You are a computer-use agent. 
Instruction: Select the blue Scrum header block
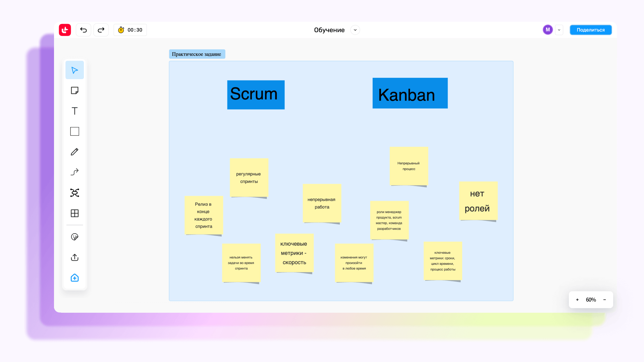click(x=256, y=95)
